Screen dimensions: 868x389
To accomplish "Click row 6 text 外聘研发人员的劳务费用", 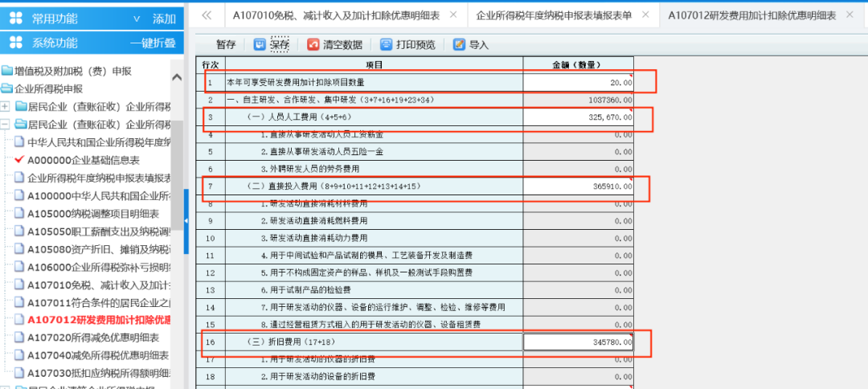I will (310, 170).
